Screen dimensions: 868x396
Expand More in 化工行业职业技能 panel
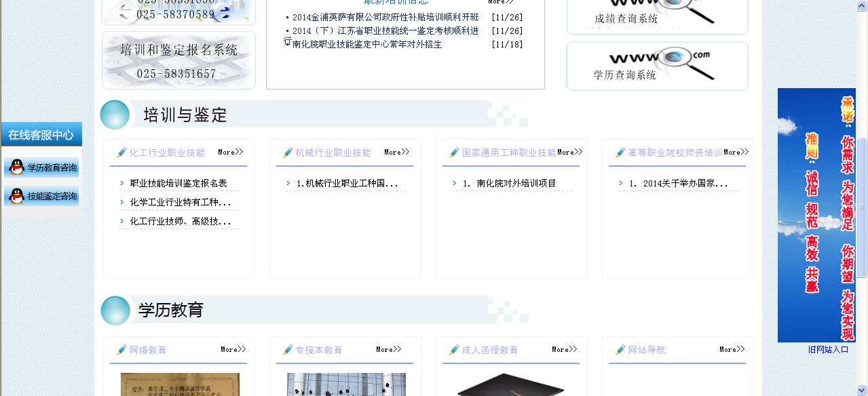(230, 153)
